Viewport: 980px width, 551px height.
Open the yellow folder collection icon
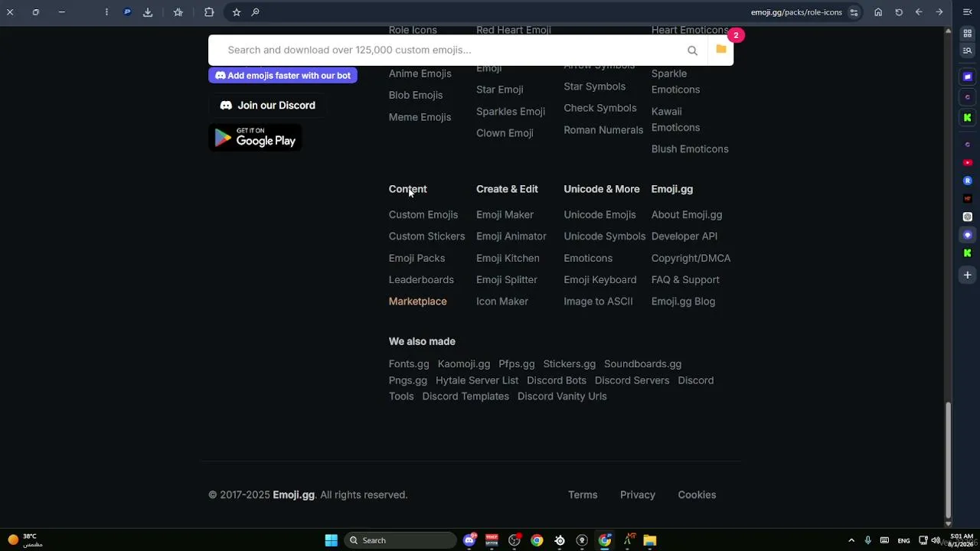click(x=721, y=50)
